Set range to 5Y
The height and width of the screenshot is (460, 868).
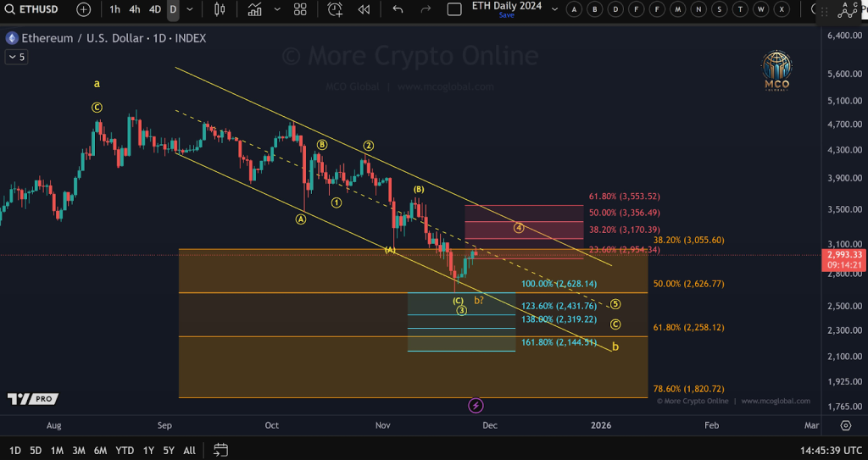point(169,451)
